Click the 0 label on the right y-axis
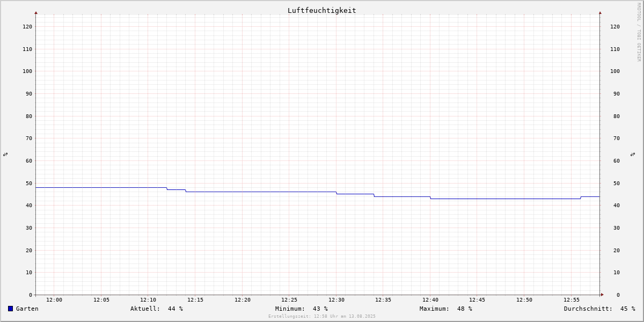 [x=618, y=295]
